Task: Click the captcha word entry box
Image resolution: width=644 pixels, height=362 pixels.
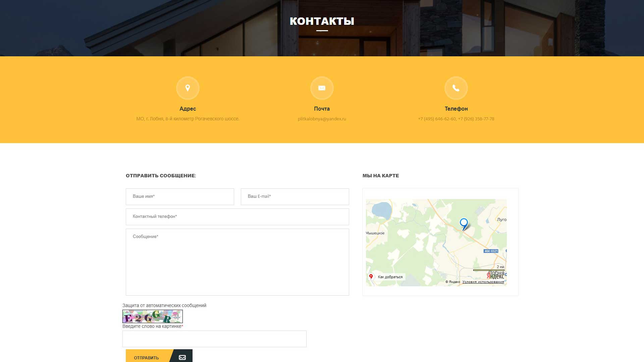Action: coord(214,339)
